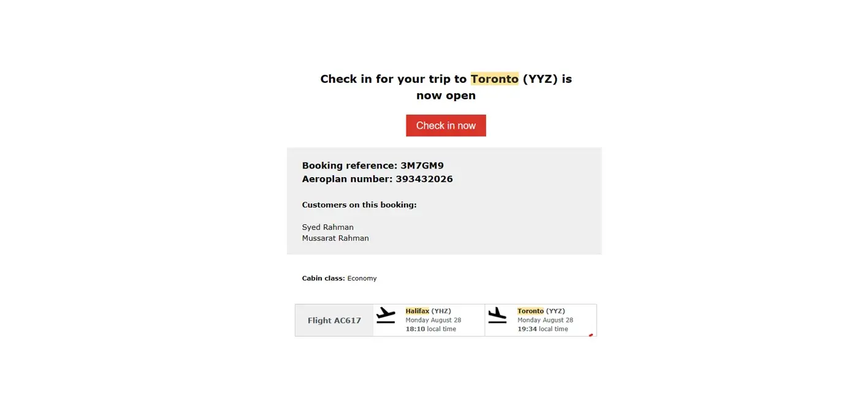Click the Toronto Monday August 28 date
Image resolution: width=868 pixels, height=407 pixels.
click(x=545, y=320)
